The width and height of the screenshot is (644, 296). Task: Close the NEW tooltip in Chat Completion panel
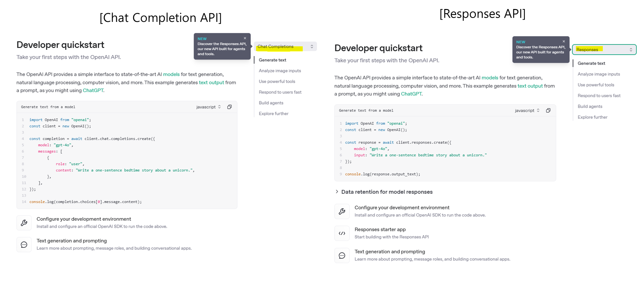(245, 38)
